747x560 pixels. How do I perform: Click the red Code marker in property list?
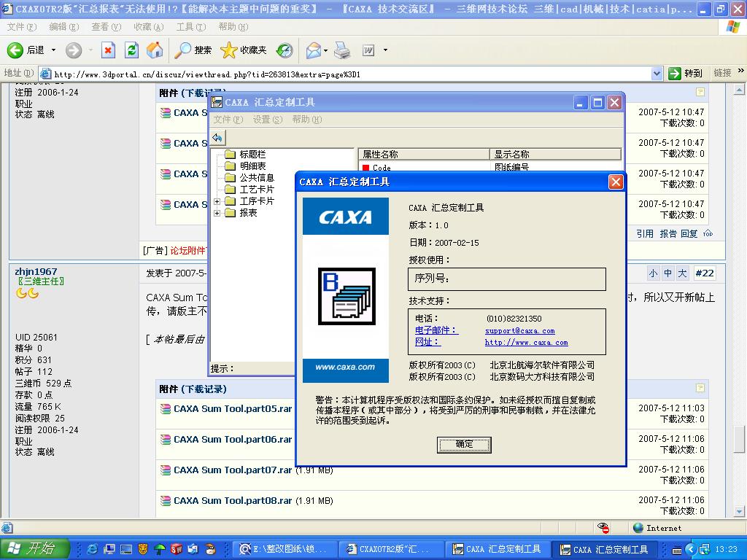(366, 168)
